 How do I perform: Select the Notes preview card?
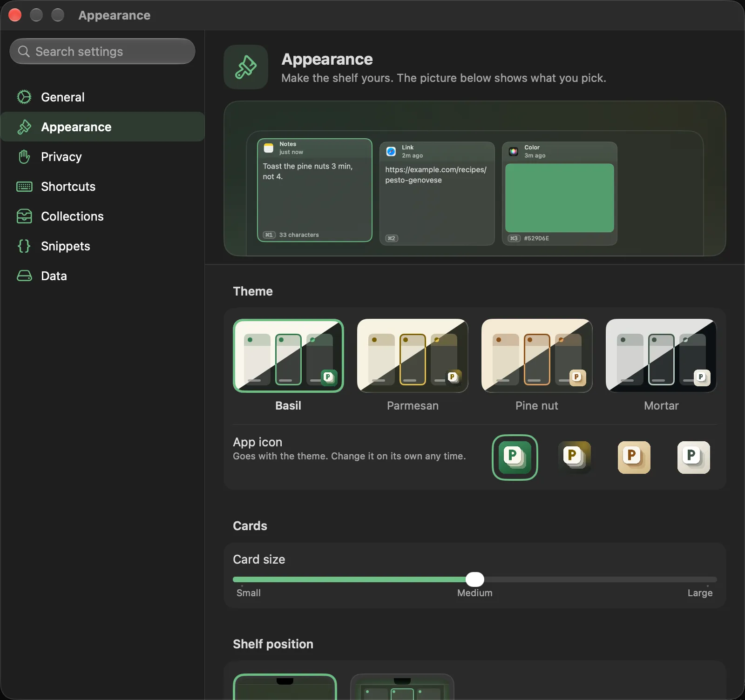(315, 190)
